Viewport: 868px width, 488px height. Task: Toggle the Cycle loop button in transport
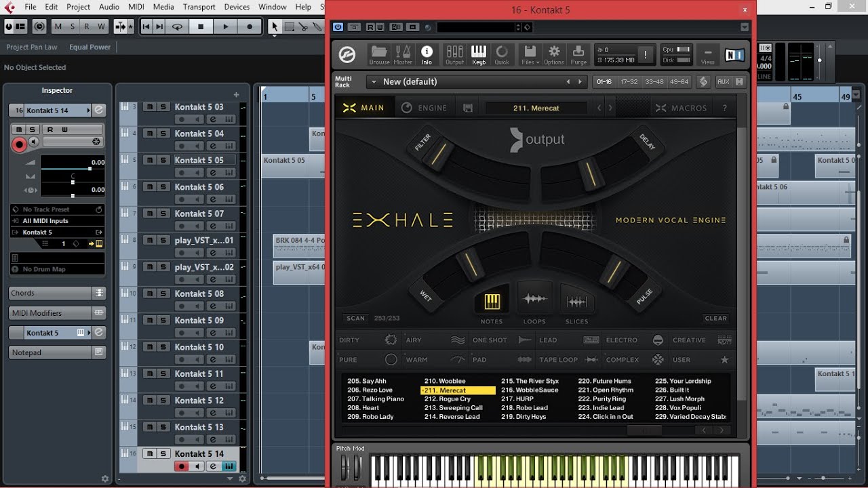pos(178,26)
